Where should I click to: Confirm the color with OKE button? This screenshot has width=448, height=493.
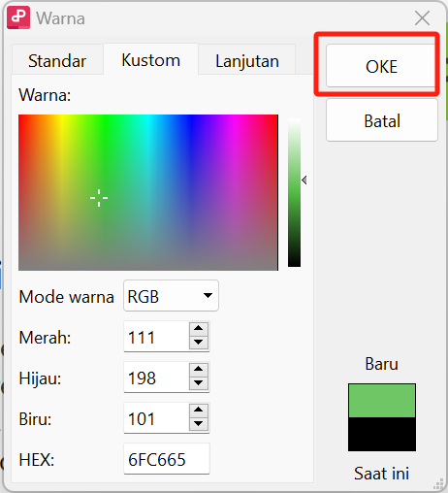[x=381, y=66]
